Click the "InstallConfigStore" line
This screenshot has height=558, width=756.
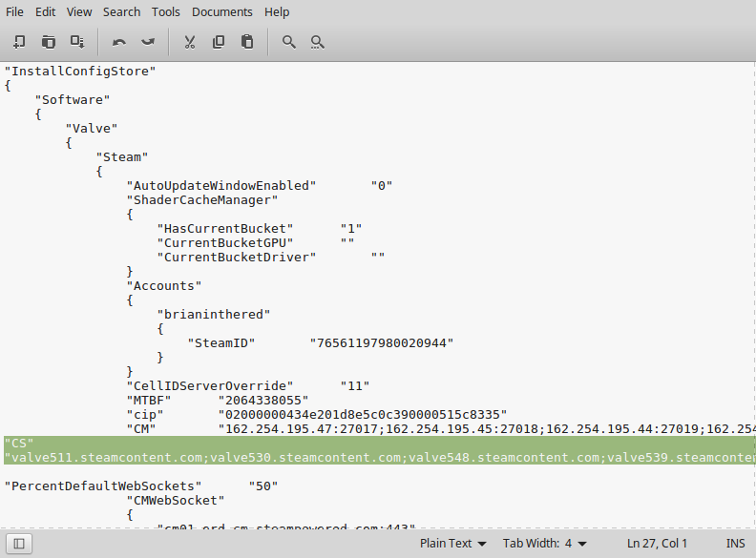pos(80,72)
